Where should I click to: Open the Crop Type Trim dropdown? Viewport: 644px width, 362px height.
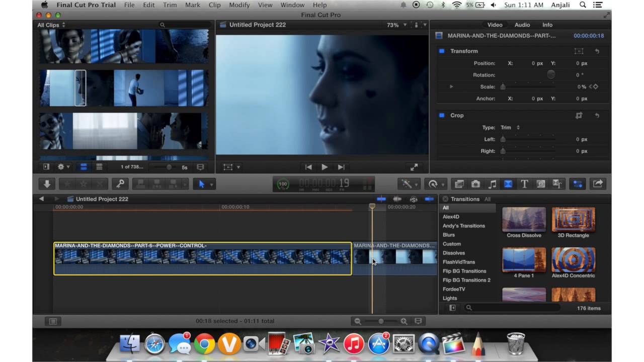click(x=510, y=127)
